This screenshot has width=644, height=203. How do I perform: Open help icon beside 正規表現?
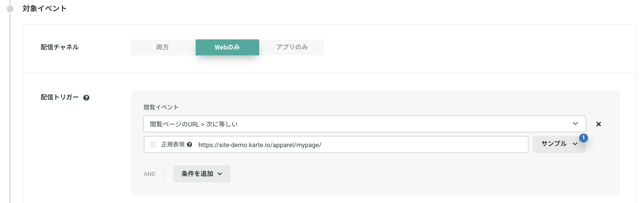(189, 144)
